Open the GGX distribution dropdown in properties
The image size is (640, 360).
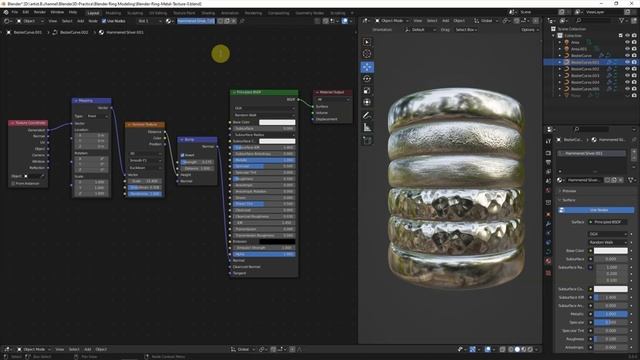click(608, 234)
